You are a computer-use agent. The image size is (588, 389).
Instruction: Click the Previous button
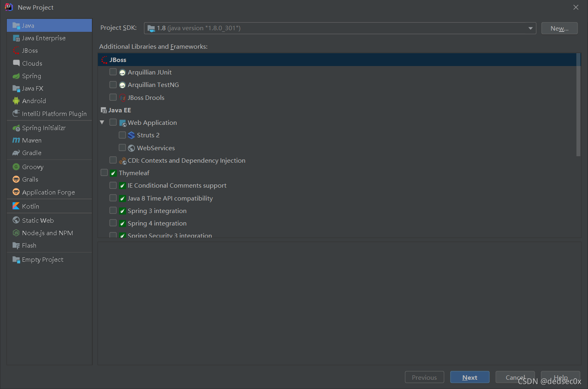(x=424, y=377)
